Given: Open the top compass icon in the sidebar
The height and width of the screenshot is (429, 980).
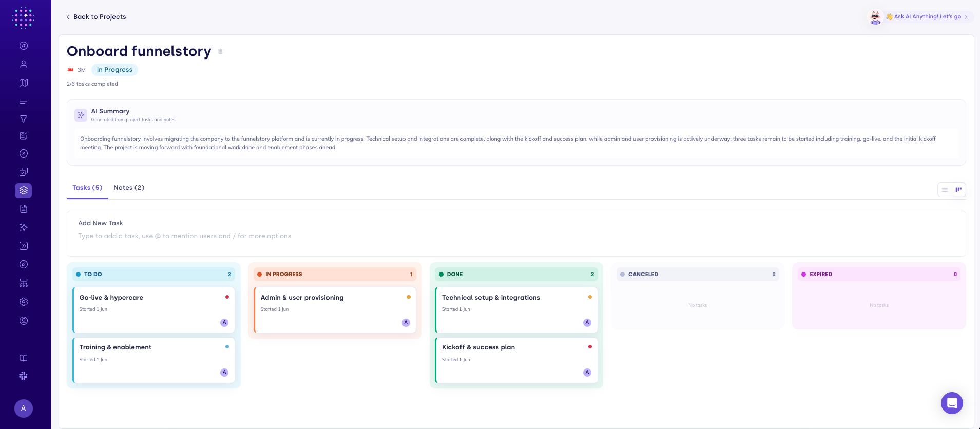Looking at the screenshot, I should 24,46.
